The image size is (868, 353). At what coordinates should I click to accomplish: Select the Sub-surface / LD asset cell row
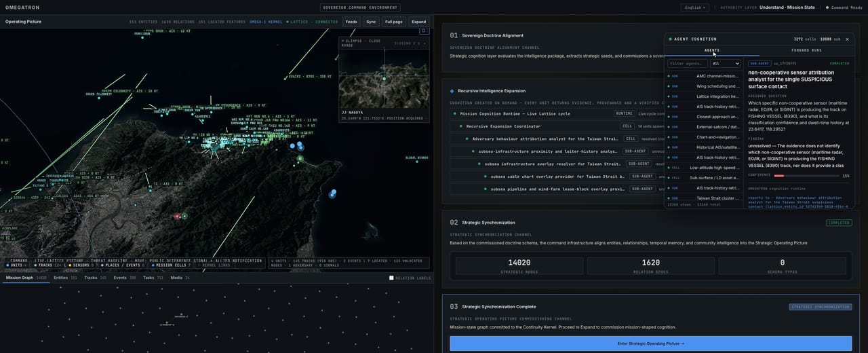704,177
